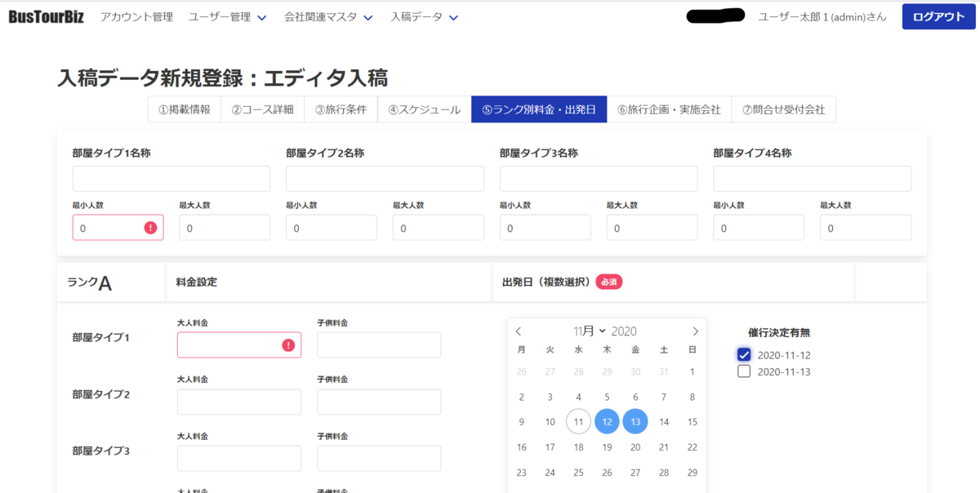
Task: Click the error icon in 大人料金 field
Action: (287, 344)
